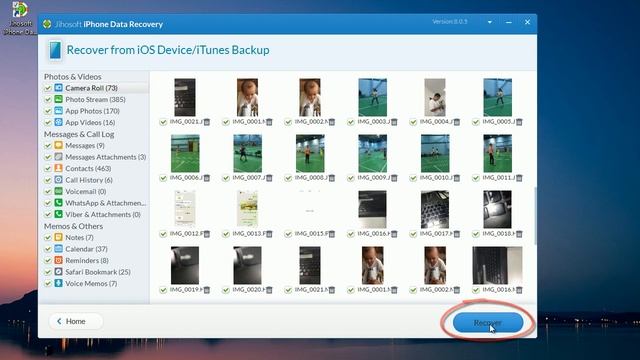This screenshot has width=640, height=360.
Task: Select the IMG_0004 thumbnail
Action: (x=435, y=97)
